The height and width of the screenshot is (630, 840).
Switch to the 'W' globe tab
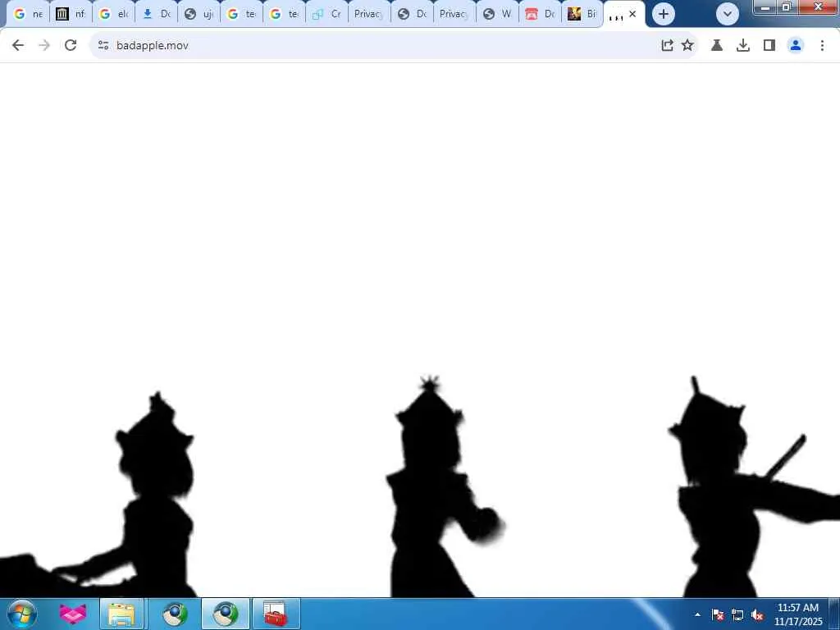click(x=498, y=14)
